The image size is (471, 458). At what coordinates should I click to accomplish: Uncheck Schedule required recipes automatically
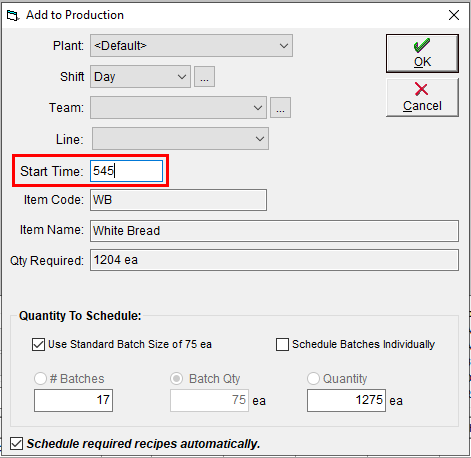coord(16,444)
